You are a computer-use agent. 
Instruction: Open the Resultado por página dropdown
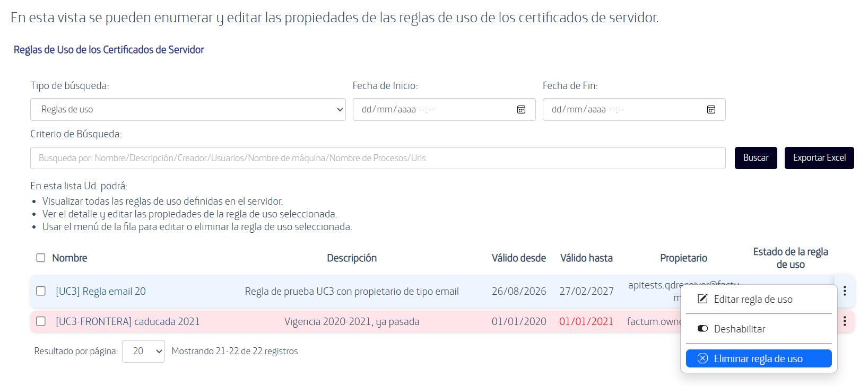(x=143, y=351)
